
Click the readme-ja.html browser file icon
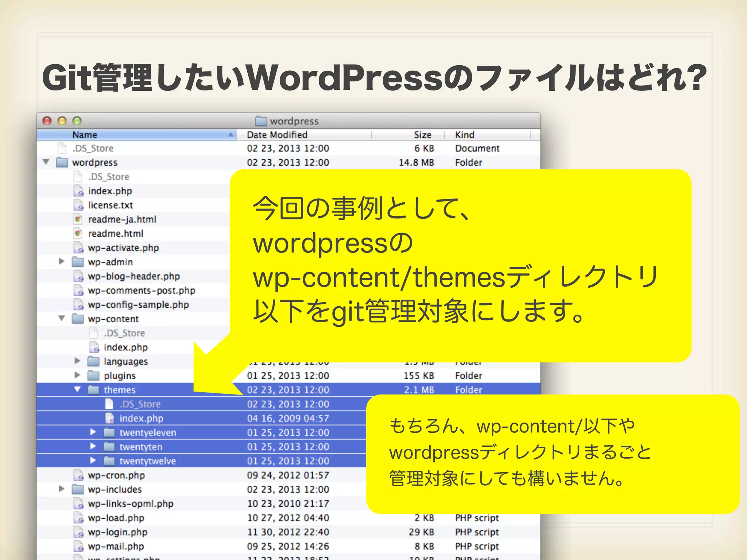78,219
